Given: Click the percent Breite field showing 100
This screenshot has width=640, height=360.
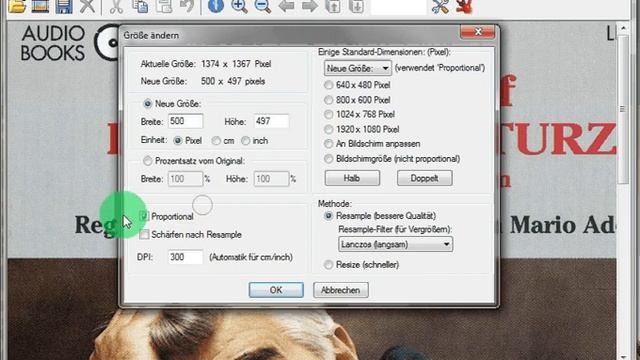Looking at the screenshot, I should [185, 179].
